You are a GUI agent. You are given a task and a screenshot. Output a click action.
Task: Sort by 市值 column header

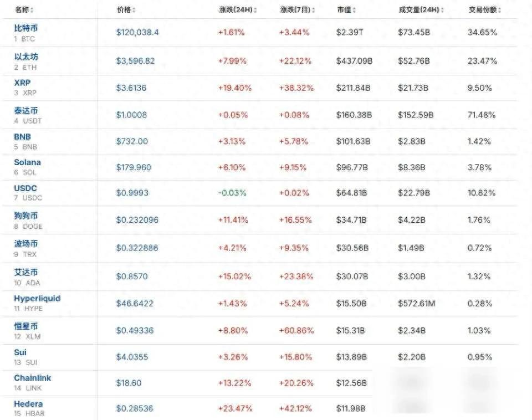point(346,10)
